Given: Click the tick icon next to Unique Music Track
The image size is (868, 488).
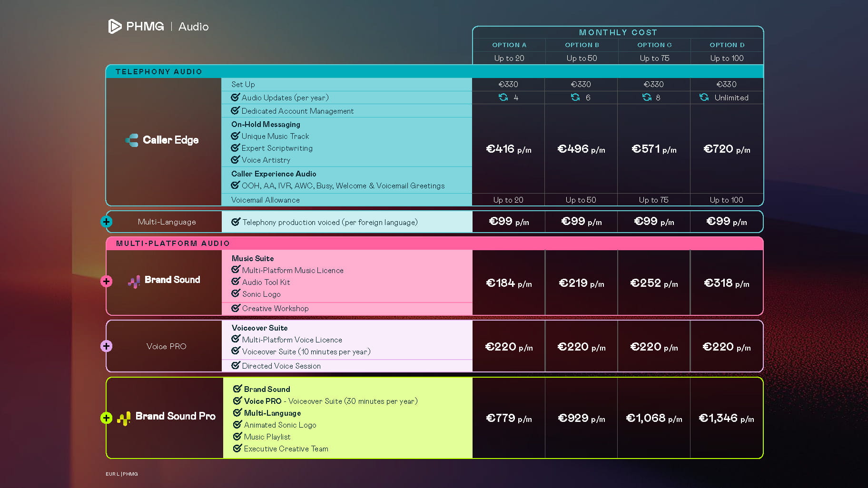Looking at the screenshot, I should (236, 136).
